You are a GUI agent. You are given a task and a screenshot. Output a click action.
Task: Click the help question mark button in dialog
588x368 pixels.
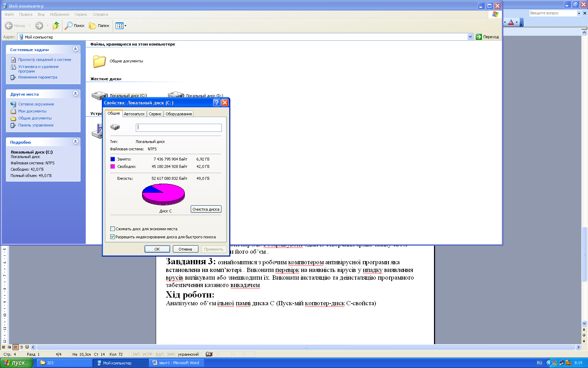point(217,103)
